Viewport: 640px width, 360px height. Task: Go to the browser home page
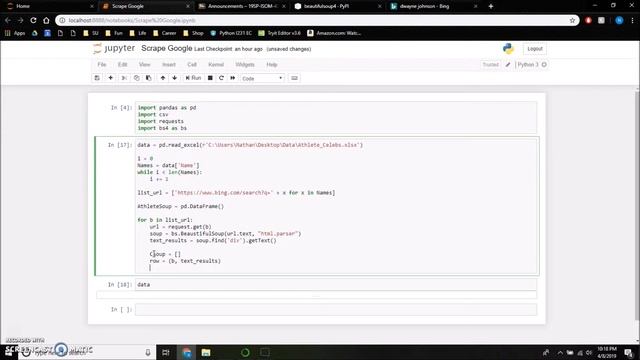(46, 20)
